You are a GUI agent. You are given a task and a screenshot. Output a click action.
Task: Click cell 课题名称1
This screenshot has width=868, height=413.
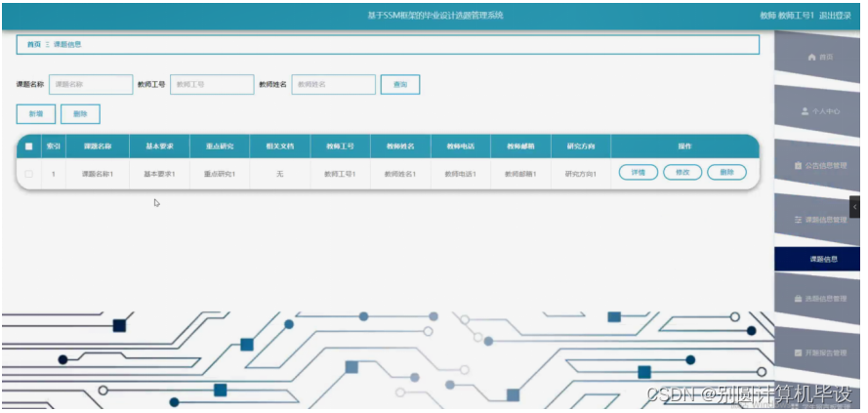[98, 174]
